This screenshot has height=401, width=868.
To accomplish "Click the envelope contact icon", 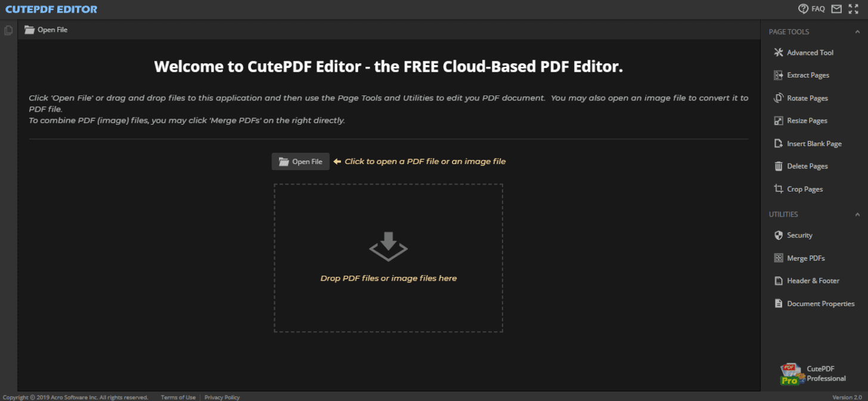I will coord(836,9).
